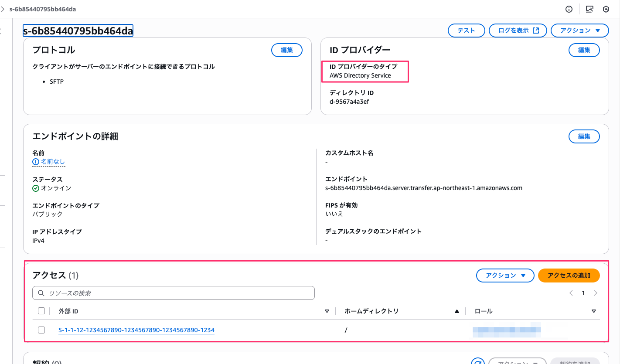Select page 1 in access pagination
The image size is (620, 364).
pyautogui.click(x=583, y=293)
